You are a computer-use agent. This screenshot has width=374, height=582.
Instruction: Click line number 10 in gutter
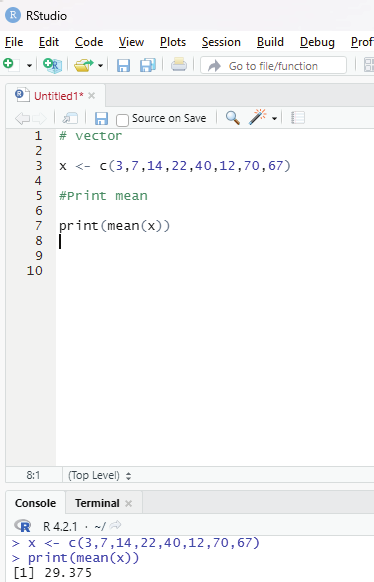[x=35, y=271]
